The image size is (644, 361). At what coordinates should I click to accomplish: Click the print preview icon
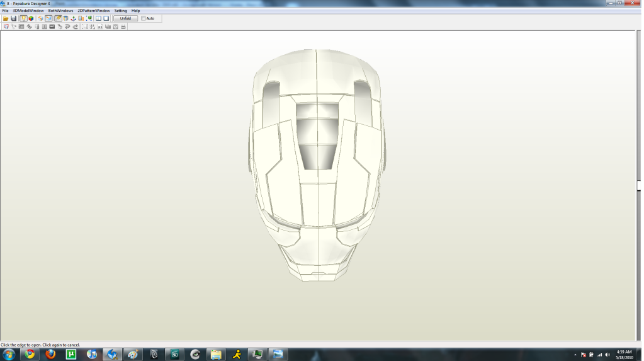point(115,26)
